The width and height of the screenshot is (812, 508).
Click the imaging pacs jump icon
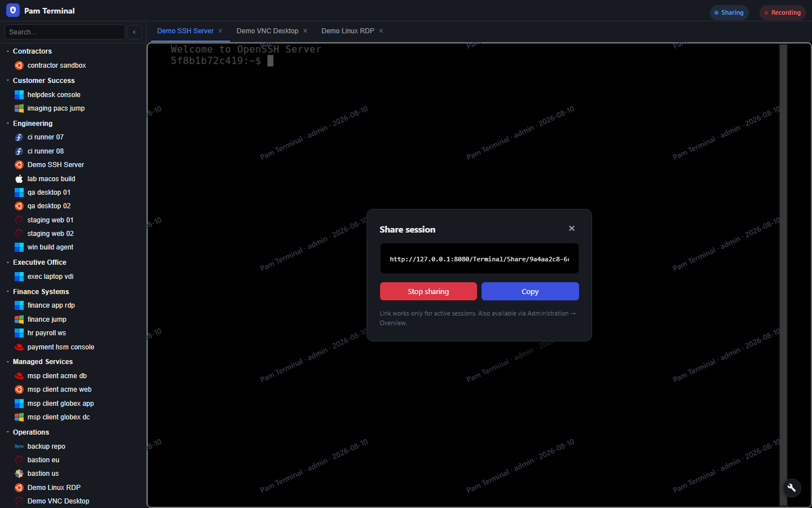(x=19, y=108)
